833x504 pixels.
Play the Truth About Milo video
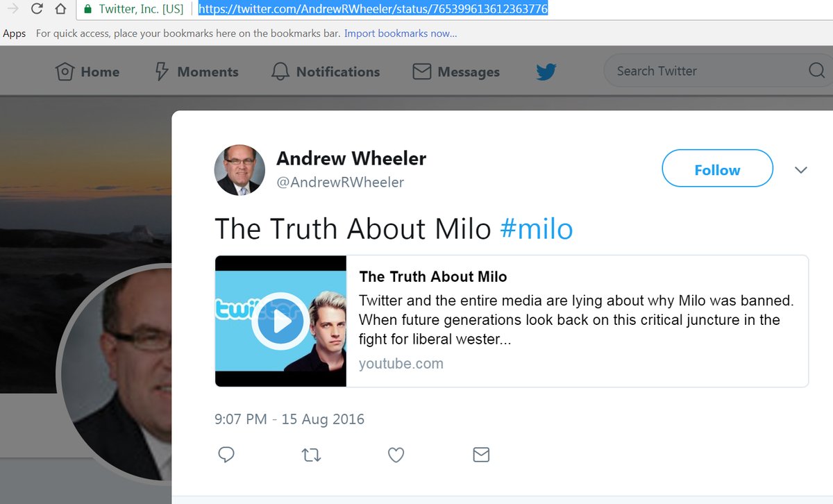[280, 321]
